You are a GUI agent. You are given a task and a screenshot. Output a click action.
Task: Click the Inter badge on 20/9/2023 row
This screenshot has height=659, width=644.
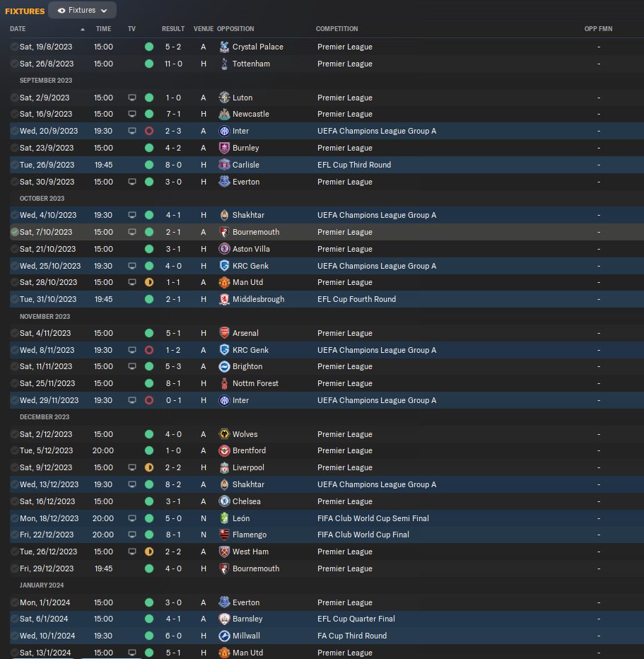coord(224,131)
